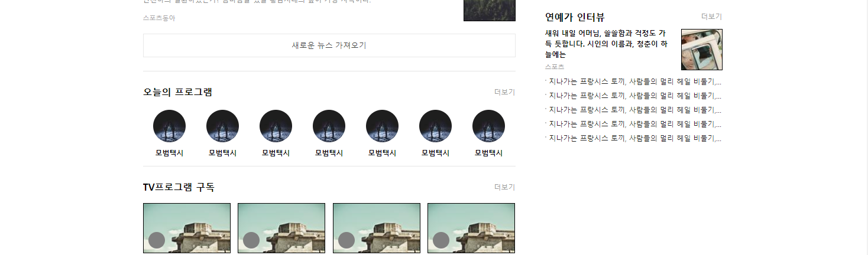This screenshot has width=868, height=255.
Task: Open the 연예가 인터뷰 featured thumbnail image
Action: click(702, 50)
